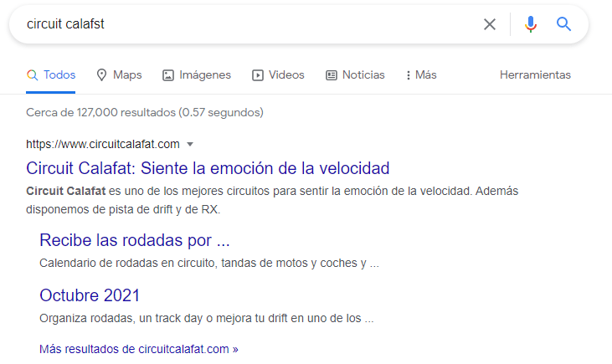Select the Todos tab
This screenshot has height=364, width=612.
(x=51, y=75)
